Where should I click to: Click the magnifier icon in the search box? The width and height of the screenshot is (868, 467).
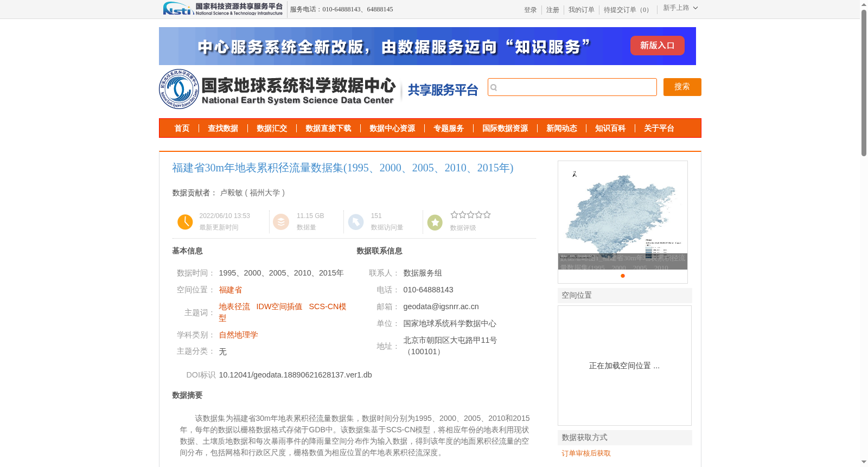pos(494,87)
